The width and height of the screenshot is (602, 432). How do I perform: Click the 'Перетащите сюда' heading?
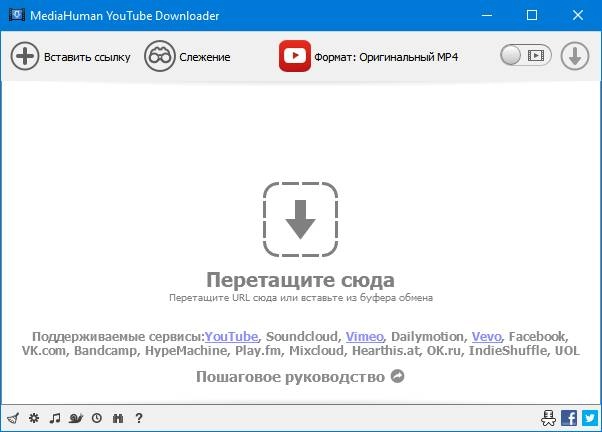pyautogui.click(x=300, y=280)
